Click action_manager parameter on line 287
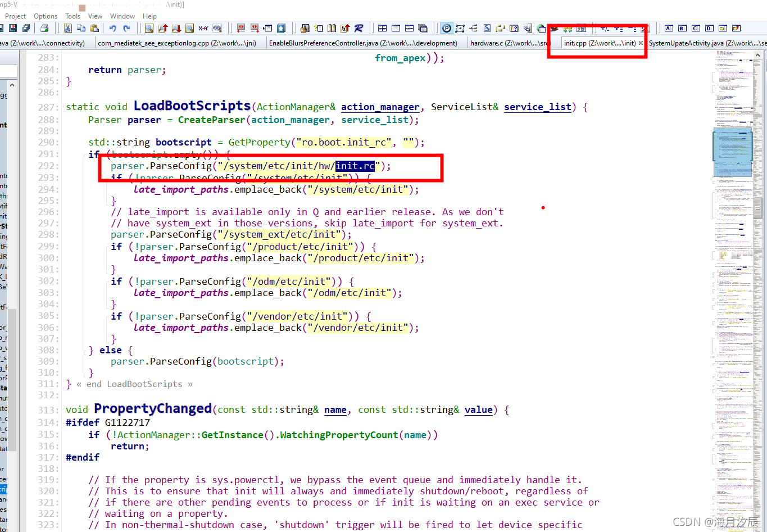The width and height of the screenshot is (767, 532). click(x=380, y=107)
